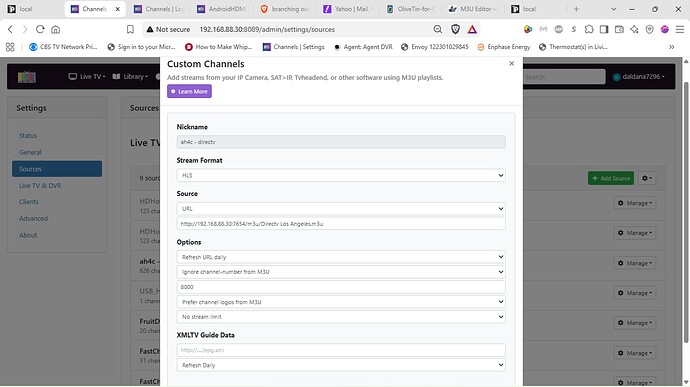This screenshot has height=387, width=690.
Task: Open Enphase Energy bookmark
Action: (x=504, y=47)
